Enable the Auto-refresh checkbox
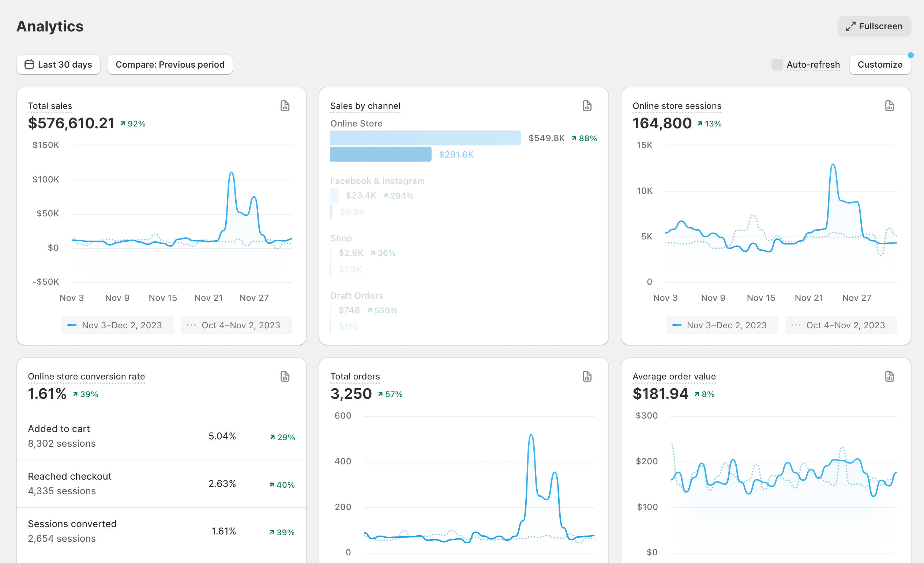Screen dimensions: 924x563 tap(777, 64)
